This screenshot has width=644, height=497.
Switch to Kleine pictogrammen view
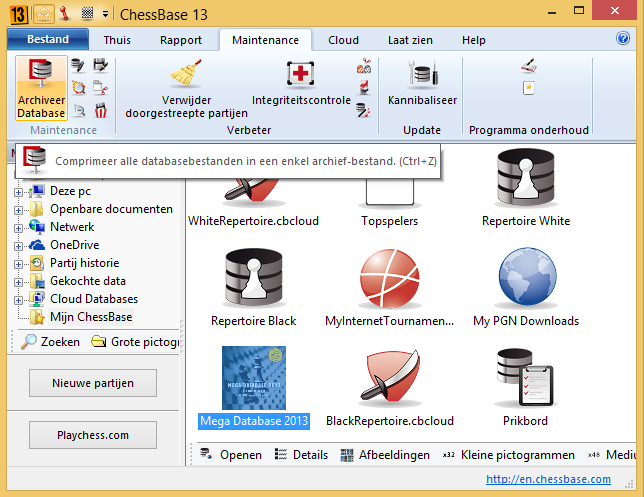point(508,455)
